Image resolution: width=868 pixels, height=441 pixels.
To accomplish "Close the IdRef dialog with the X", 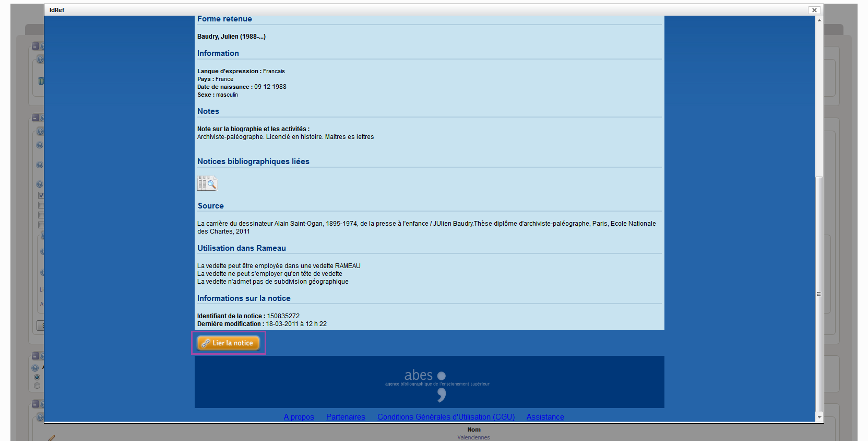I will (814, 10).
